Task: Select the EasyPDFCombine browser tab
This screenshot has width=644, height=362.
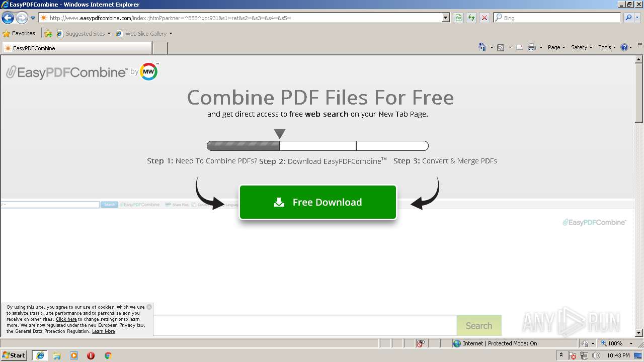Action: [x=77, y=48]
